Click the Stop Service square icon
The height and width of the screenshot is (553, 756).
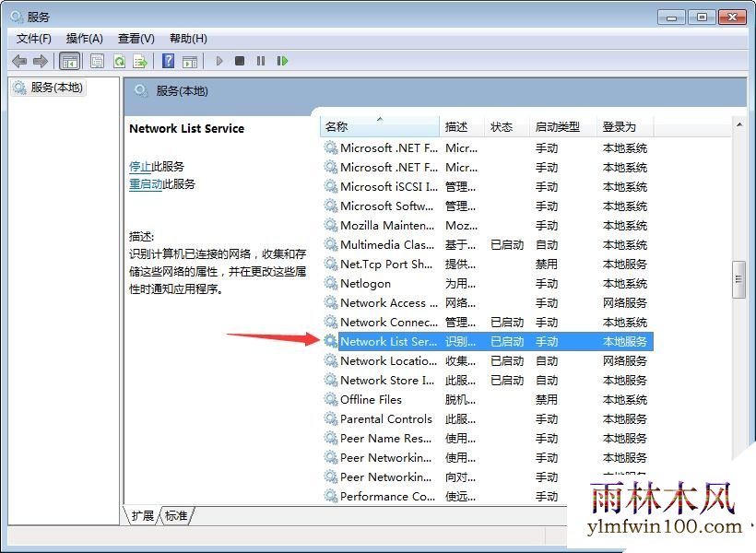tap(240, 61)
